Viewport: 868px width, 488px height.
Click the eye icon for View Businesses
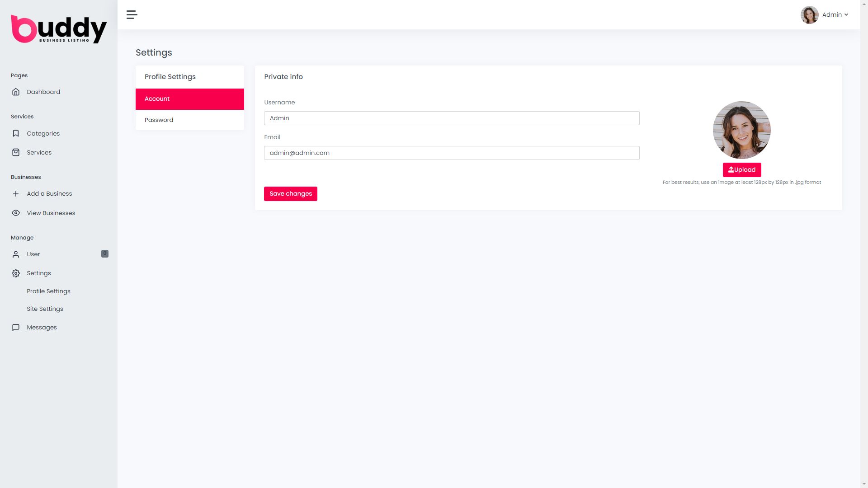pos(16,213)
